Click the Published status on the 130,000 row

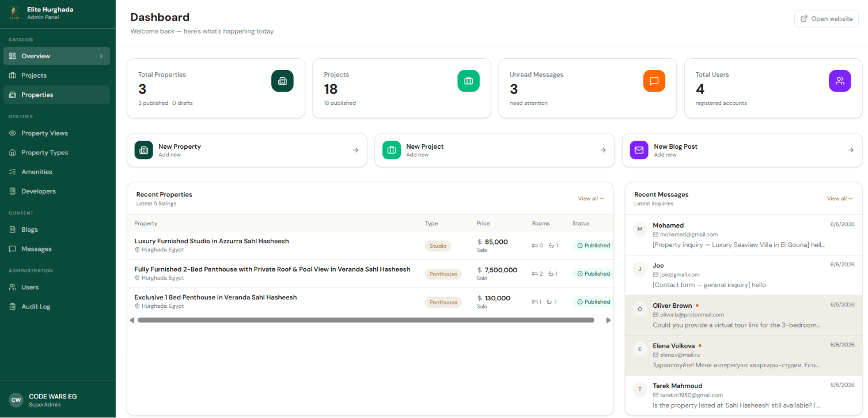coord(593,302)
